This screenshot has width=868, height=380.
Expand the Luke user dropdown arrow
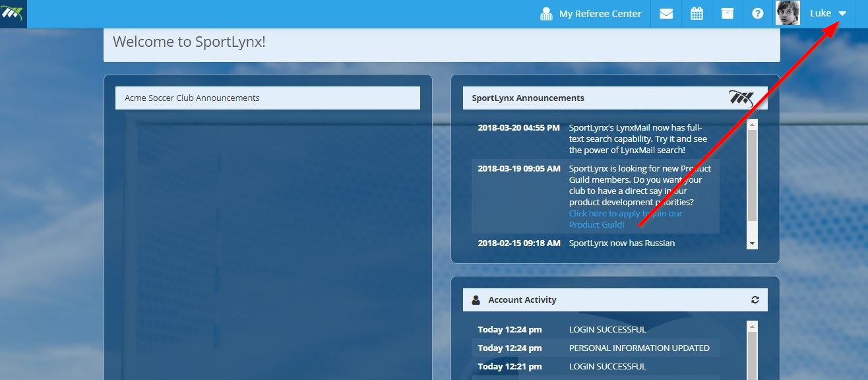click(x=842, y=14)
